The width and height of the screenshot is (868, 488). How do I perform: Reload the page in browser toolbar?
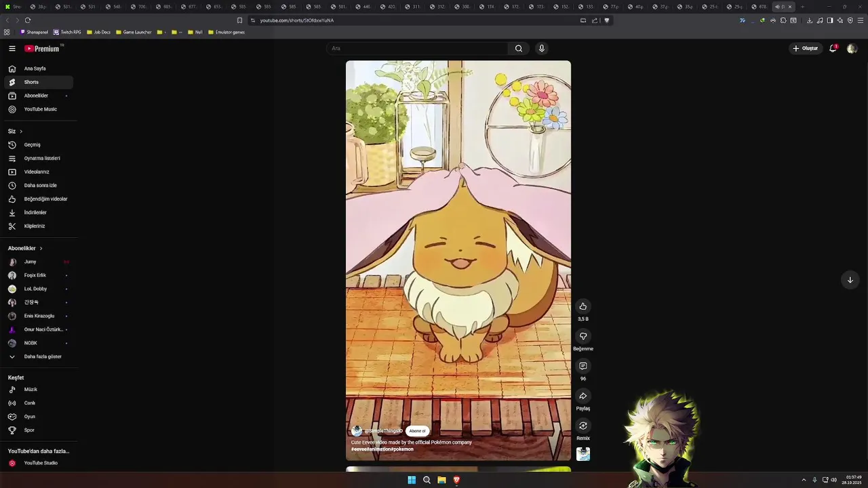tap(27, 20)
